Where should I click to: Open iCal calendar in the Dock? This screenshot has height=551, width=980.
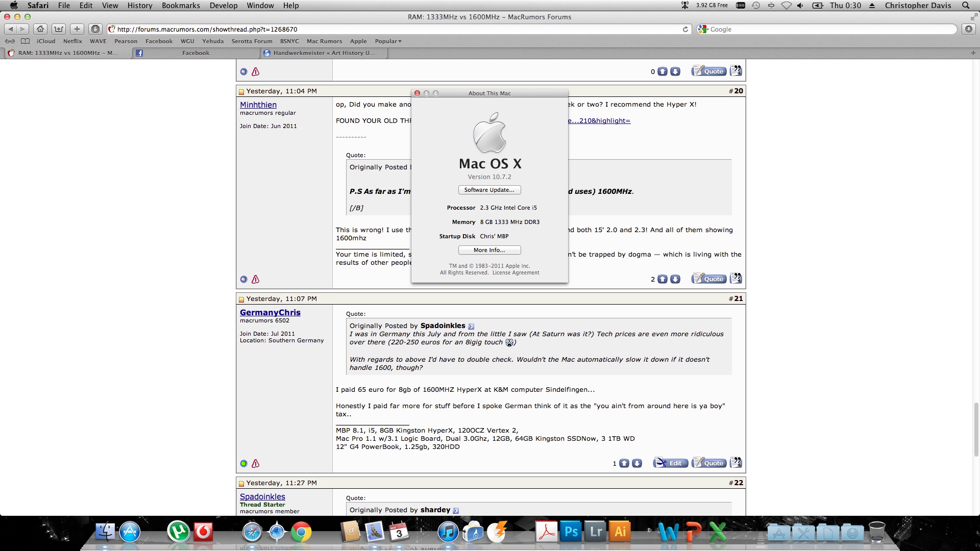(x=399, y=532)
